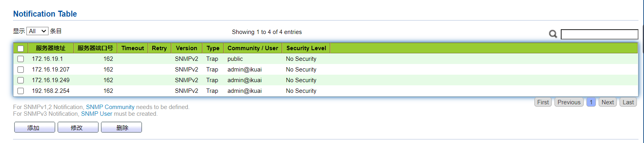This screenshot has width=644, height=143.
Task: Click the 添加 (Add) button
Action: pyautogui.click(x=35, y=128)
